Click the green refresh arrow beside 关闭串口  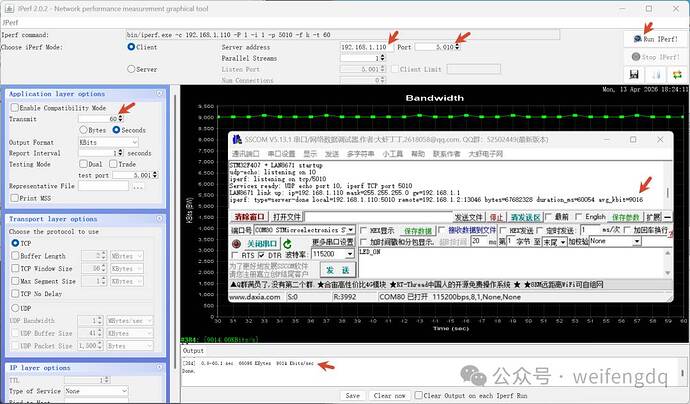[287, 244]
